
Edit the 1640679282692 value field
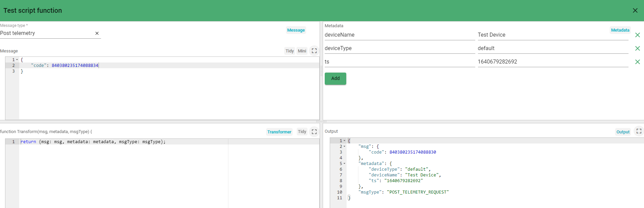pyautogui.click(x=553, y=62)
